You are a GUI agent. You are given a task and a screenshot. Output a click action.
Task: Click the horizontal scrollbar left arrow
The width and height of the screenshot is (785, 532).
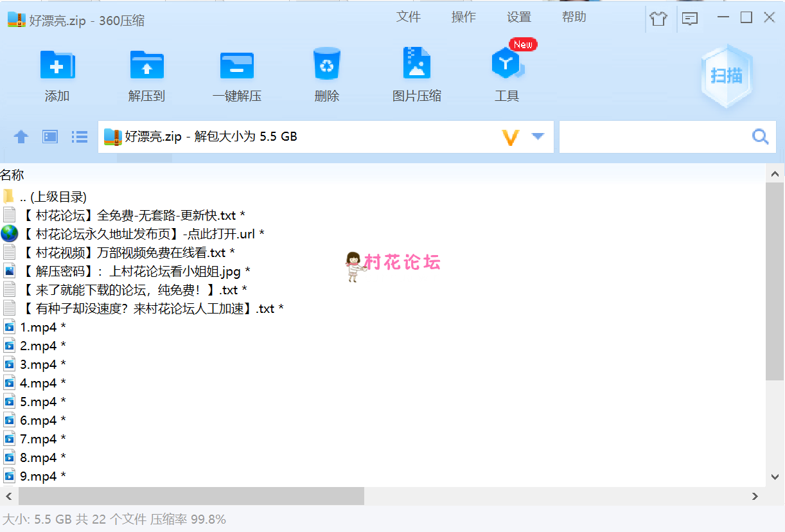pos(9,496)
